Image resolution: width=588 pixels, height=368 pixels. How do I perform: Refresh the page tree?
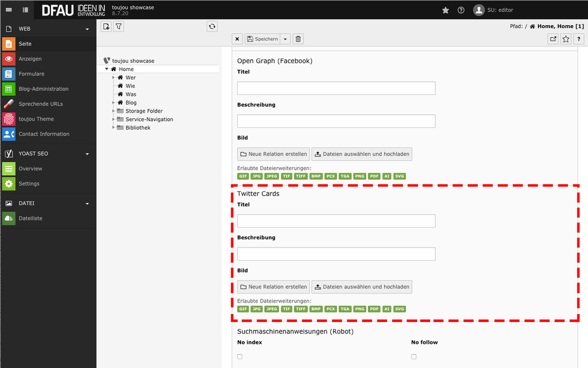(212, 26)
